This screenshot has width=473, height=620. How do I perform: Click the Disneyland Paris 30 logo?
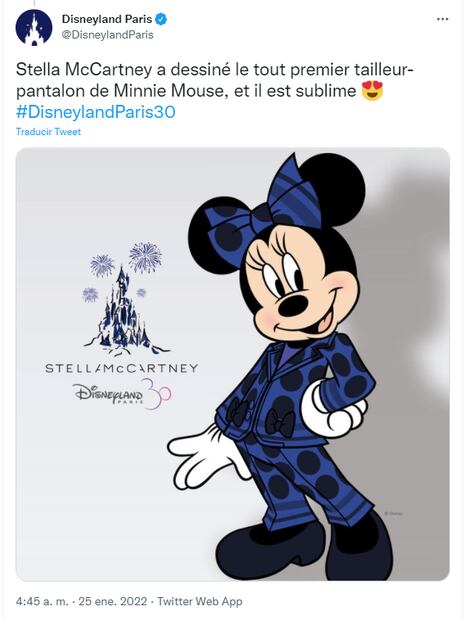tap(122, 394)
